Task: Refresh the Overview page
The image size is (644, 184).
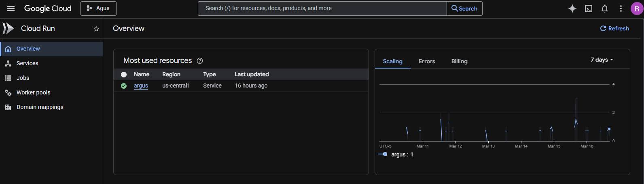Action: click(x=614, y=28)
